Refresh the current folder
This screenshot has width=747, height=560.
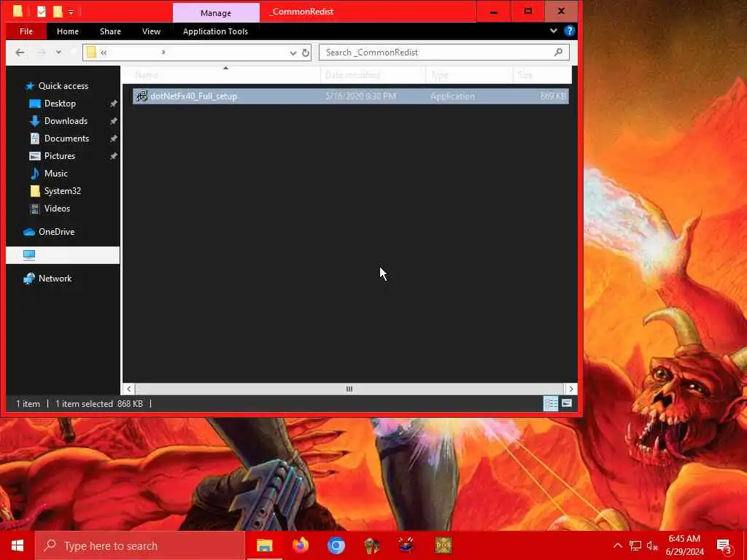click(306, 52)
